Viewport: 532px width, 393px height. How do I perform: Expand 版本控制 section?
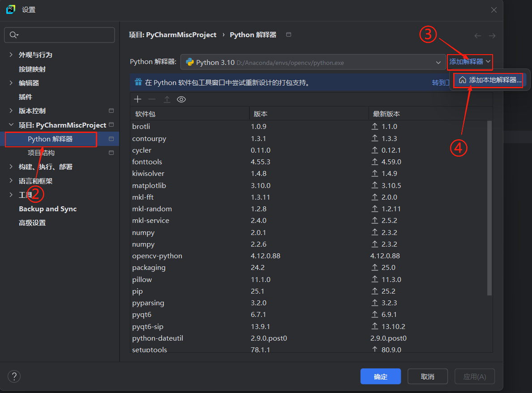click(x=11, y=111)
